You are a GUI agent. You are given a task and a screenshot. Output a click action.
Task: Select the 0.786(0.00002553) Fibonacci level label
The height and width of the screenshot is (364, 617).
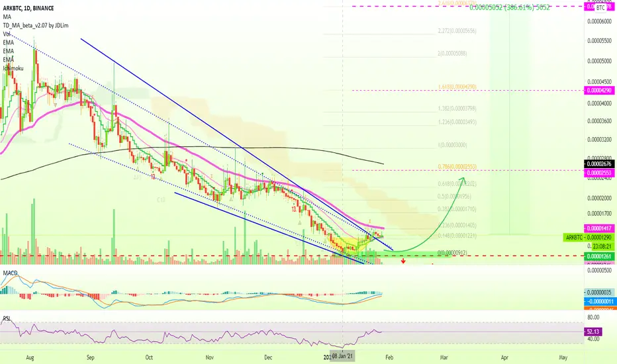coord(457,167)
